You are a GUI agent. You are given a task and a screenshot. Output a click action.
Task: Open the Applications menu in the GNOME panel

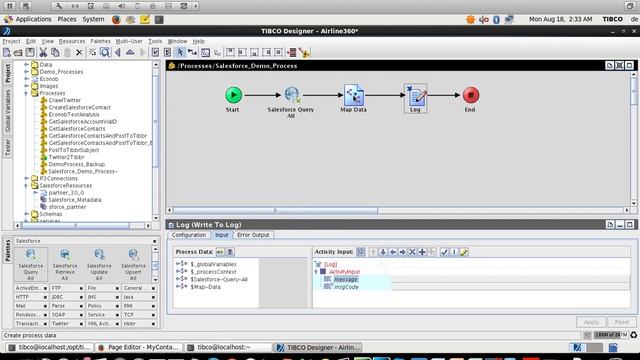coord(33,19)
